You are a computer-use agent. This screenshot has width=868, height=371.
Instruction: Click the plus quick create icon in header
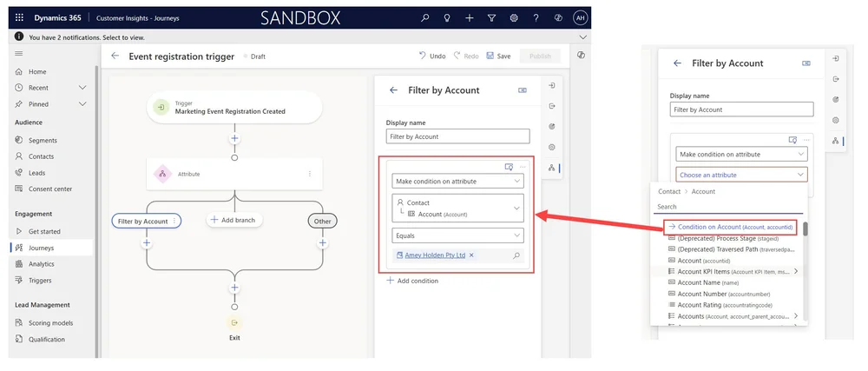point(470,17)
